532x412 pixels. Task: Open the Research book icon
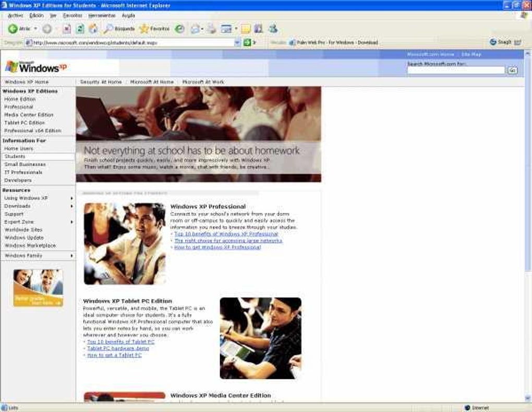(259, 29)
